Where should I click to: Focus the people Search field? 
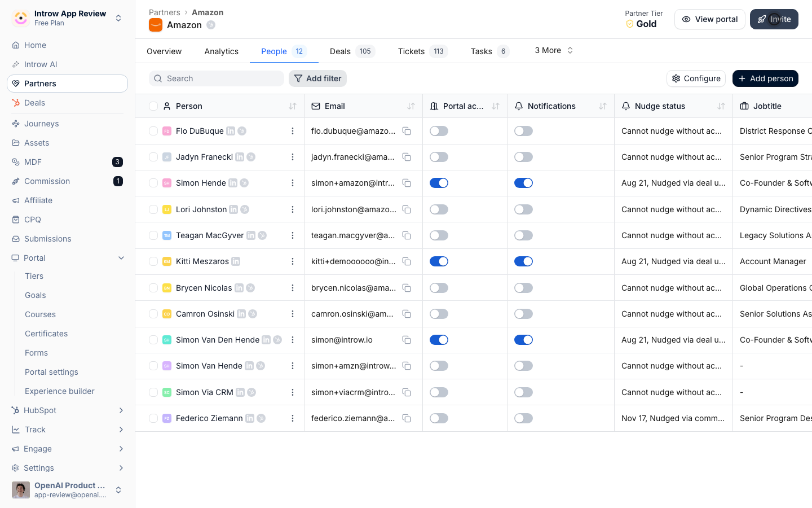pos(217,78)
